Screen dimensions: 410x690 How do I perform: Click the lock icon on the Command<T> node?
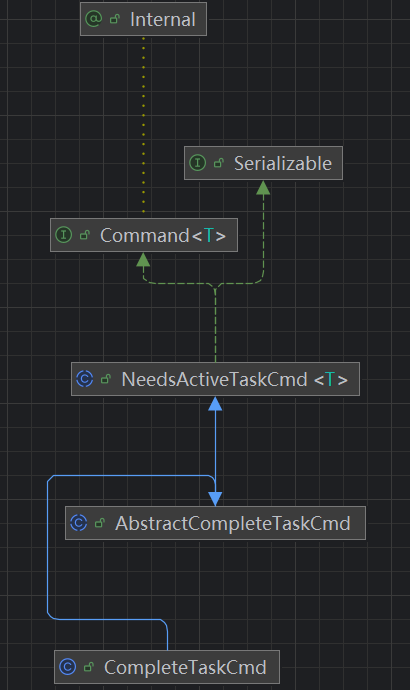coord(85,235)
